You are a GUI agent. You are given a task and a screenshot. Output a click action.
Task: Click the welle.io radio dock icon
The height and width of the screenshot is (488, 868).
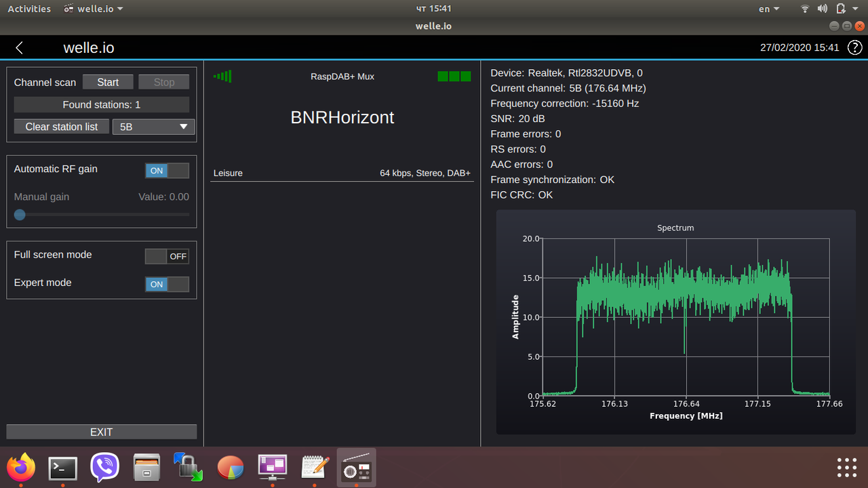pyautogui.click(x=357, y=468)
